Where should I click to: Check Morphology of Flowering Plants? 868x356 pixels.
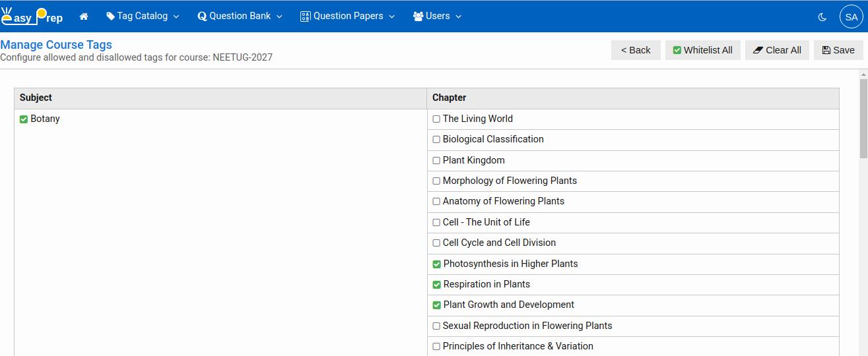click(x=436, y=181)
